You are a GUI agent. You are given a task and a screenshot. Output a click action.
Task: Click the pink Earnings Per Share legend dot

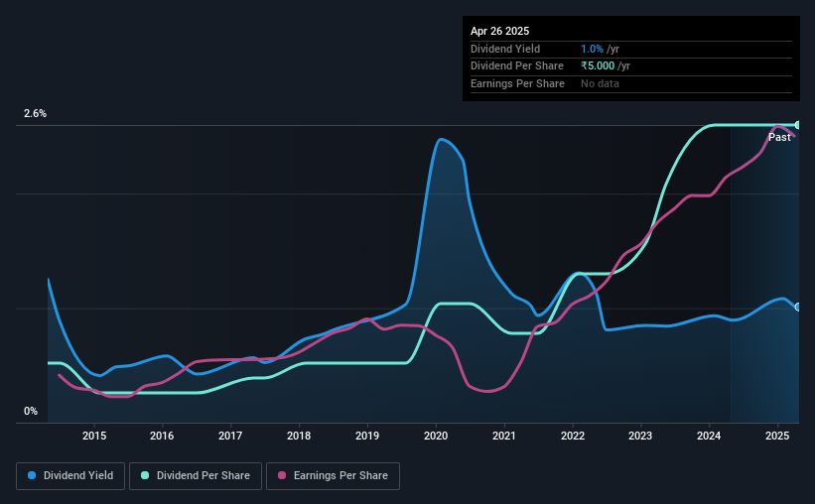coord(282,475)
